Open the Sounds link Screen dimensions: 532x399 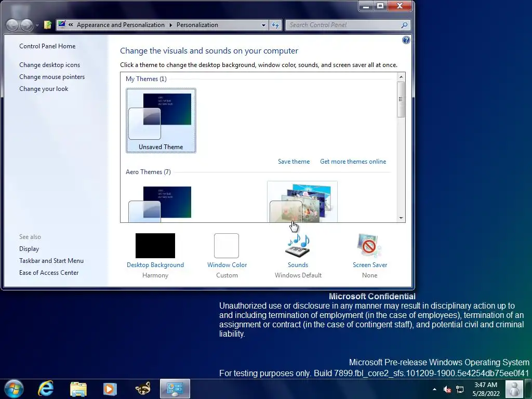[x=298, y=264]
